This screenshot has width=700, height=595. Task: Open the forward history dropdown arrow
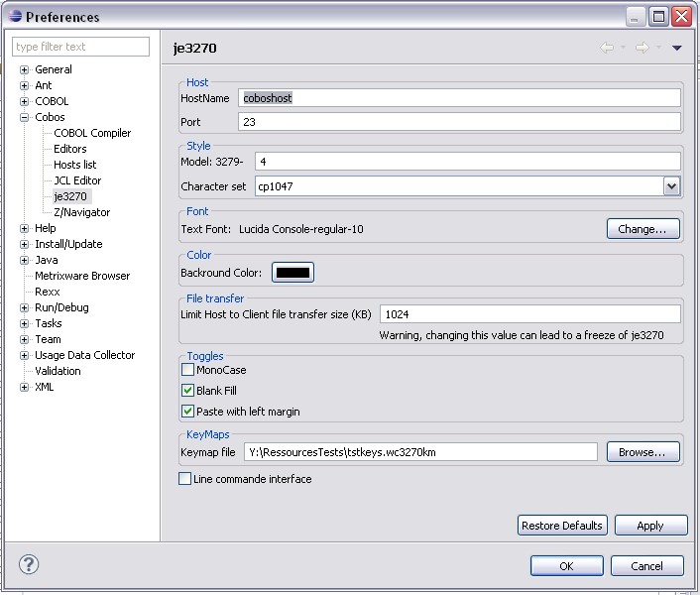click(x=658, y=47)
